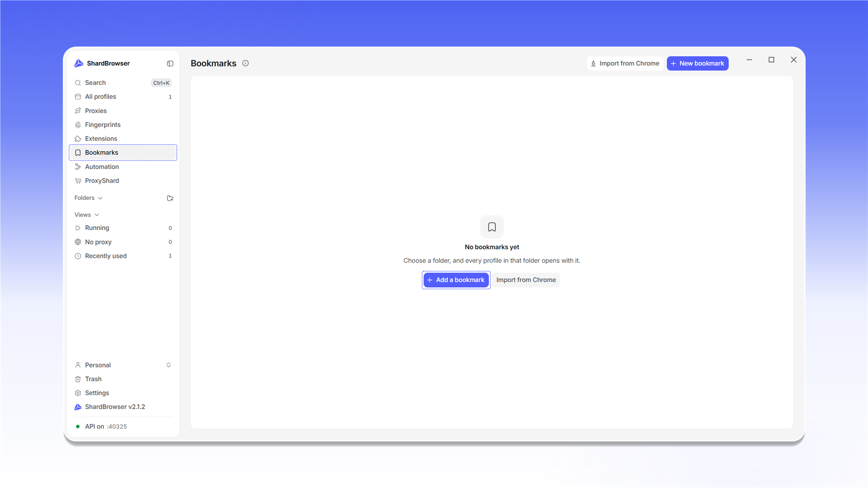This screenshot has width=868, height=488.
Task: Maximize the ShardBrowser window
Action: tap(771, 60)
